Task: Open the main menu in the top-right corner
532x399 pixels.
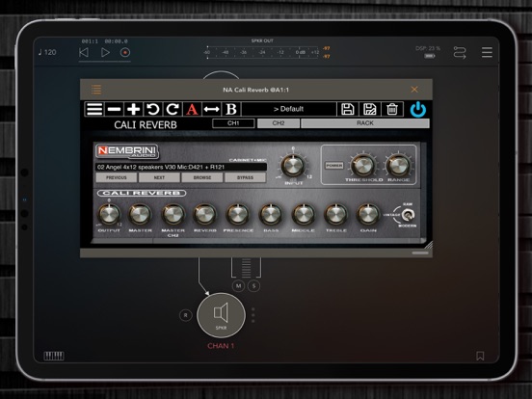Action: tap(487, 53)
